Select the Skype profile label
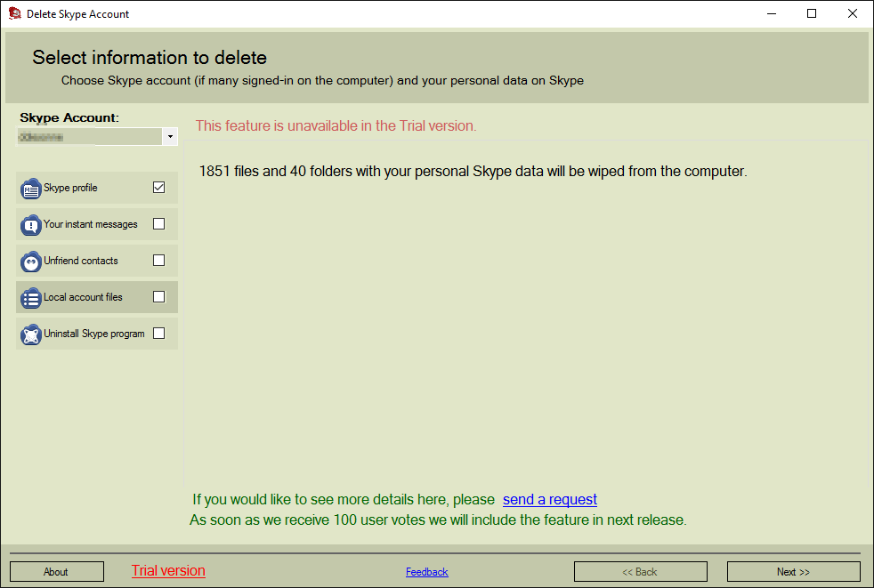Viewport: 874px width, 588px height. tap(71, 188)
